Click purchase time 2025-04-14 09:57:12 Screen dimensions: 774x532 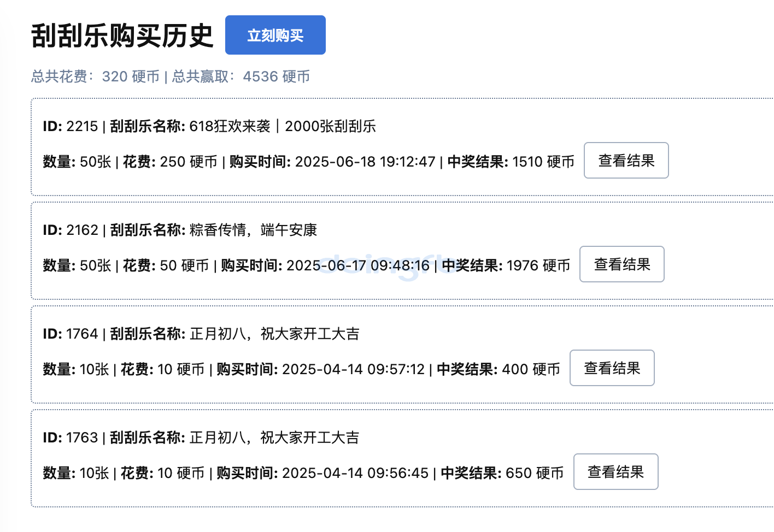(x=353, y=369)
